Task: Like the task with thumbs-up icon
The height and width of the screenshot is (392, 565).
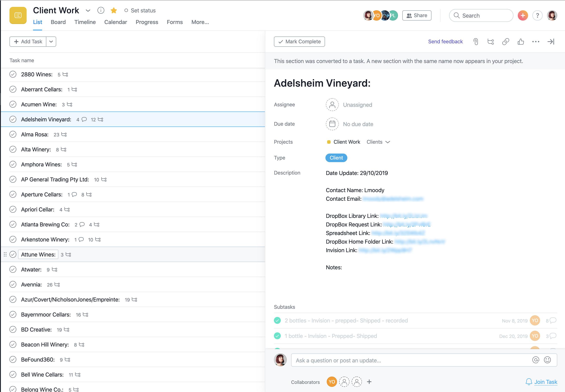Action: [x=521, y=42]
